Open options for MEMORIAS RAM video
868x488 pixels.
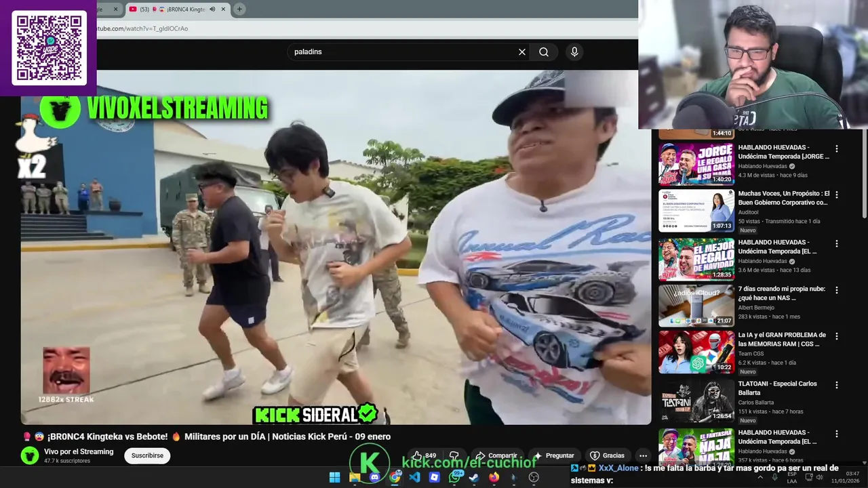click(x=837, y=336)
